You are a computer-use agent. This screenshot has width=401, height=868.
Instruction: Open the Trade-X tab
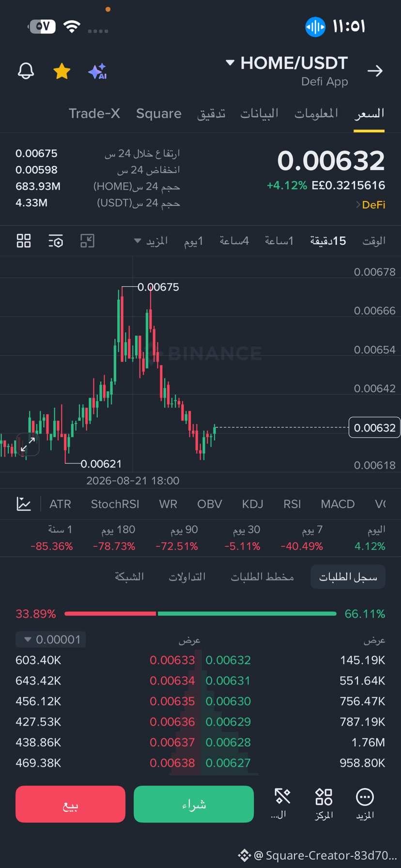pyautogui.click(x=94, y=113)
